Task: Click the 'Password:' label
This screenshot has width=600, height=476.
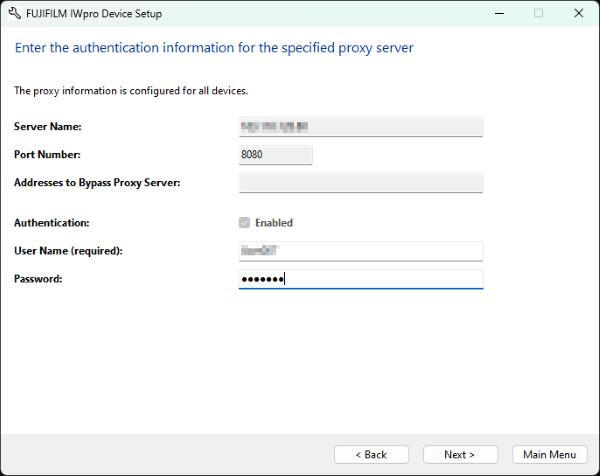Action: click(x=38, y=279)
